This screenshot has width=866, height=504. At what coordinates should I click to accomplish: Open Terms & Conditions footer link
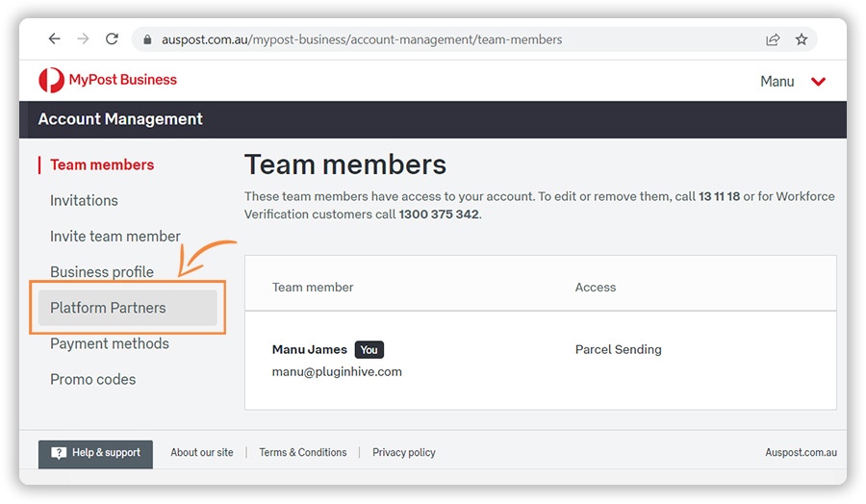[x=303, y=453]
